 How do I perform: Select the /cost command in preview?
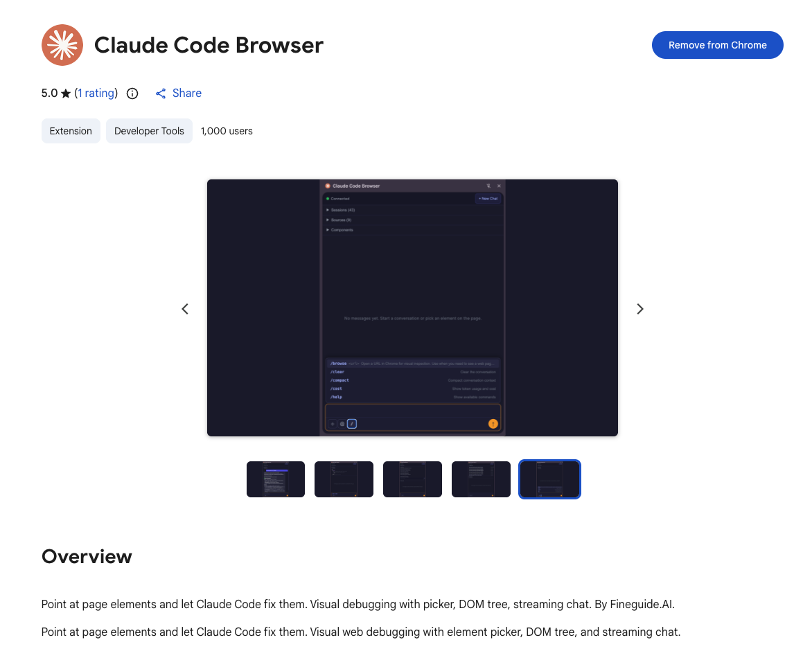[413, 389]
